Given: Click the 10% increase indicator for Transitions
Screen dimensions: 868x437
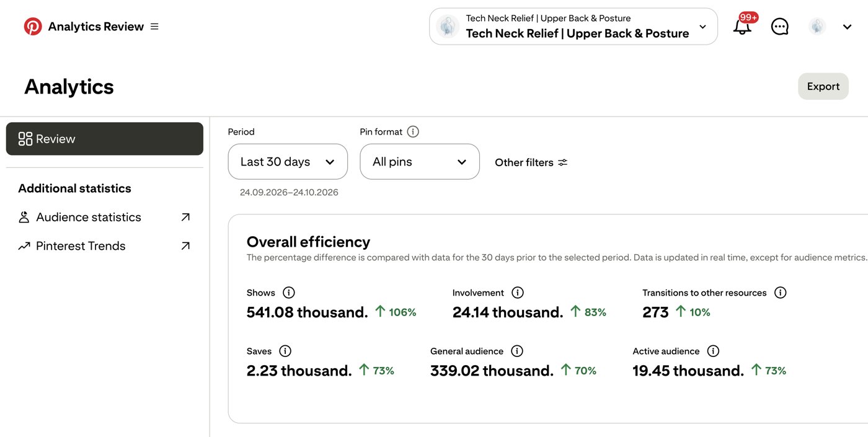Looking at the screenshot, I should (693, 312).
